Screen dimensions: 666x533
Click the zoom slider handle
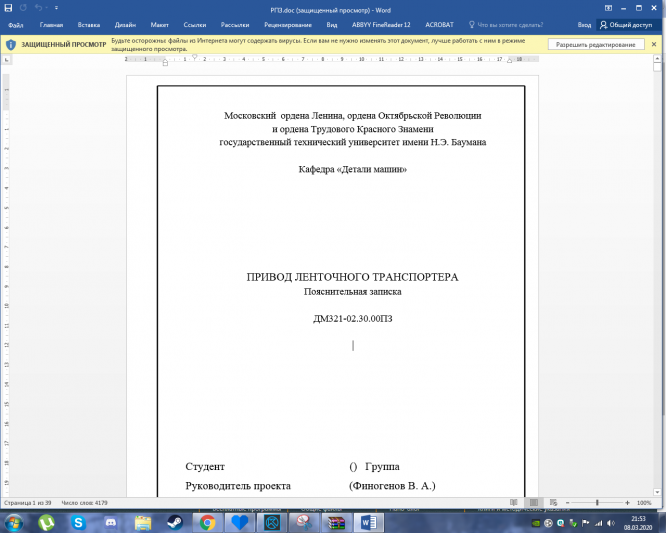point(597,503)
